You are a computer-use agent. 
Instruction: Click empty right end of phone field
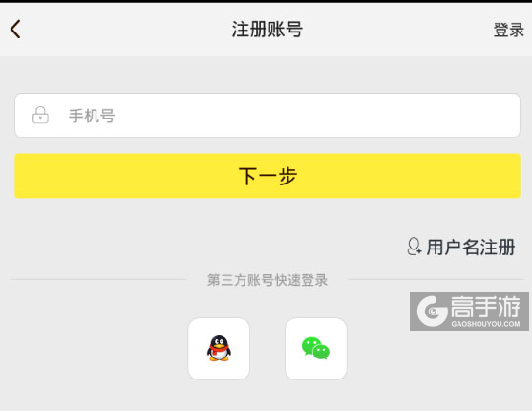coord(468,115)
